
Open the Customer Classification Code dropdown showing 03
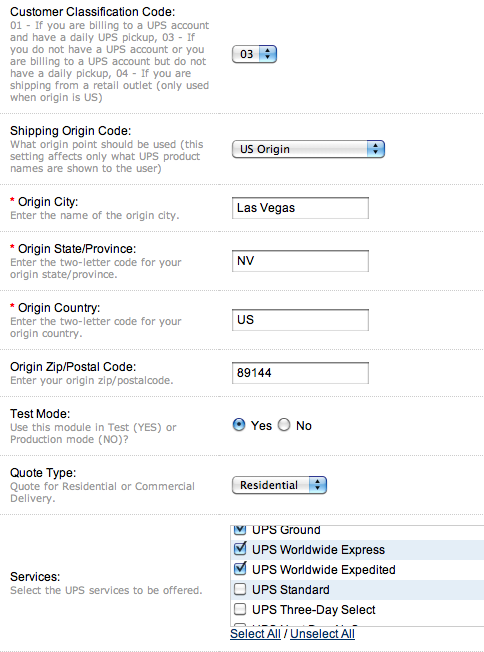click(x=254, y=54)
